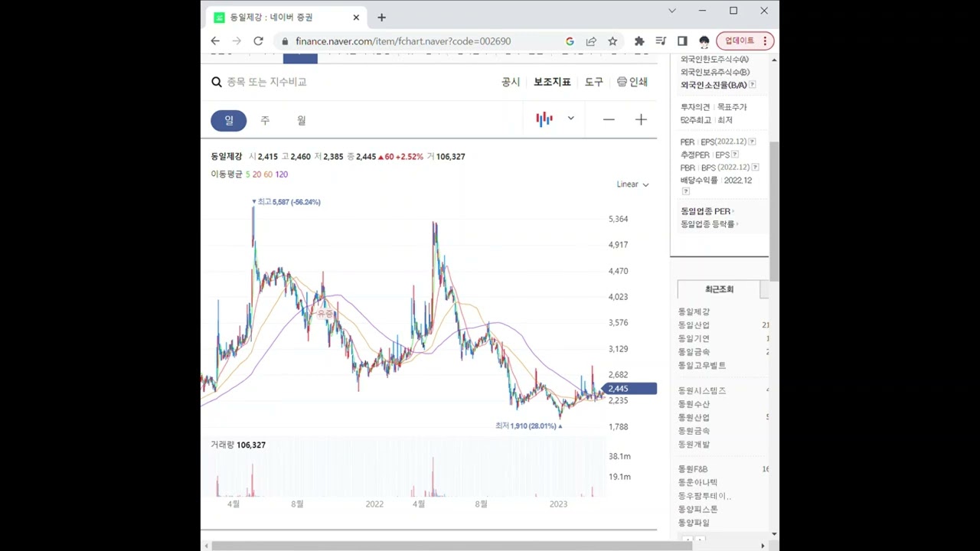Reload the Naver finance page
This screenshot has height=551, width=980.
coord(258,41)
